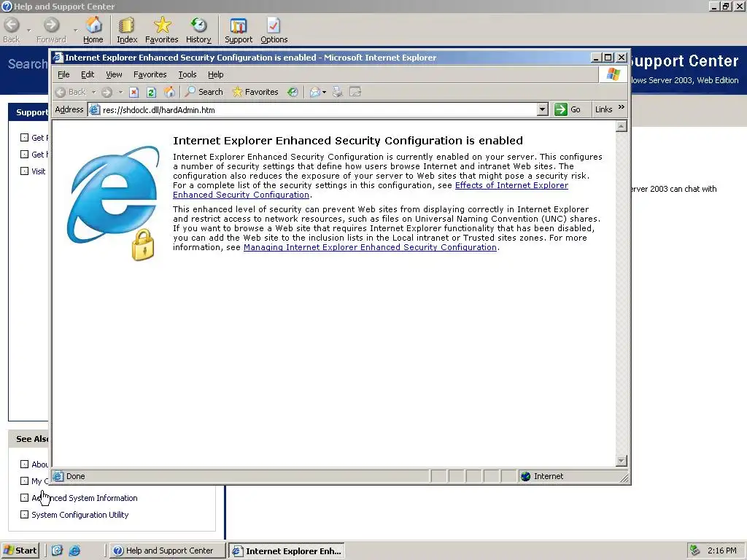Open Favorites pane in Internet Explorer toolbar
Image resolution: width=747 pixels, height=560 pixels.
pyautogui.click(x=255, y=92)
